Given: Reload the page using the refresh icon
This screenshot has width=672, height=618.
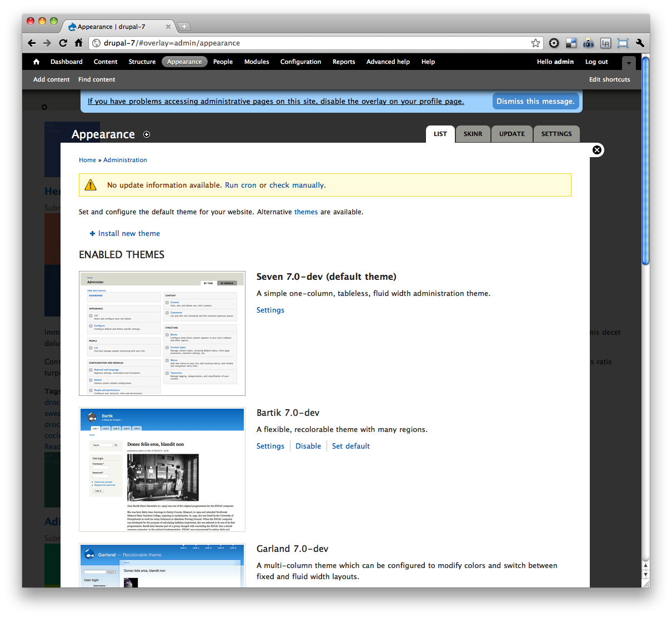Looking at the screenshot, I should click(x=63, y=43).
